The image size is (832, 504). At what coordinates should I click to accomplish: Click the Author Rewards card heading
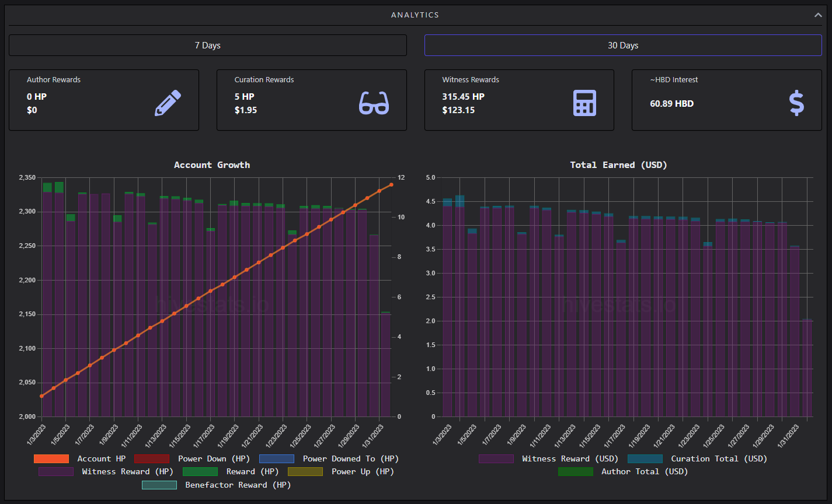(x=54, y=79)
